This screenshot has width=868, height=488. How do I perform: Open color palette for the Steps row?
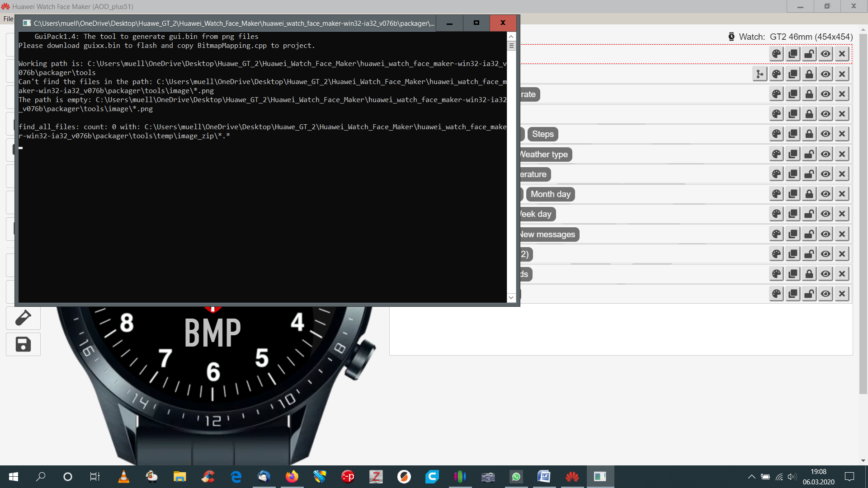pos(777,134)
